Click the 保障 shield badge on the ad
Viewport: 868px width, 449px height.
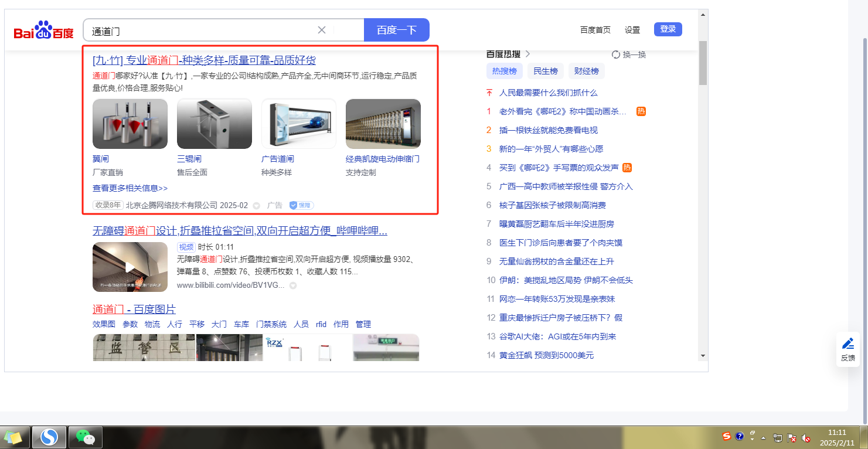[x=301, y=206]
